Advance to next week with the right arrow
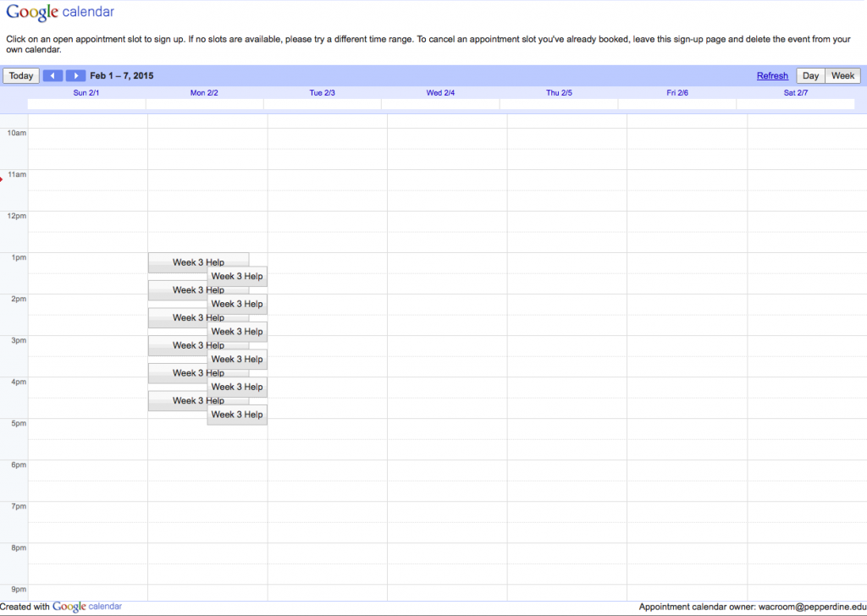The height and width of the screenshot is (616, 867). pyautogui.click(x=75, y=75)
